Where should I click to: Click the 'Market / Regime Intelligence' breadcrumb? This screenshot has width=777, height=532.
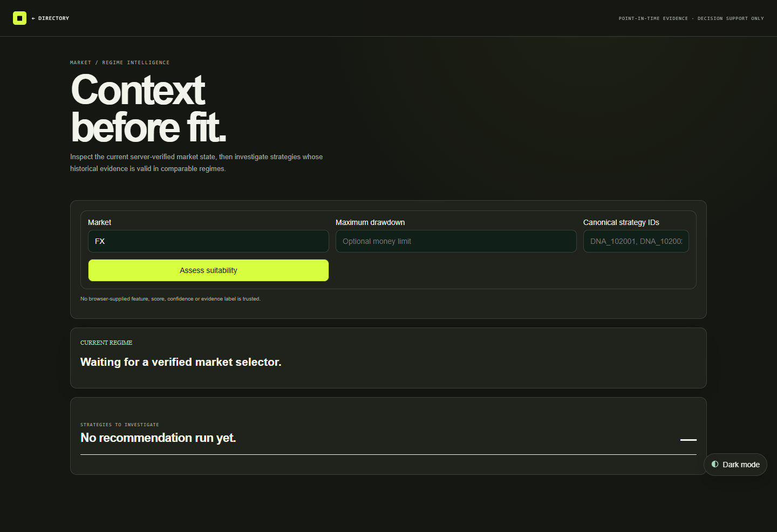click(120, 63)
